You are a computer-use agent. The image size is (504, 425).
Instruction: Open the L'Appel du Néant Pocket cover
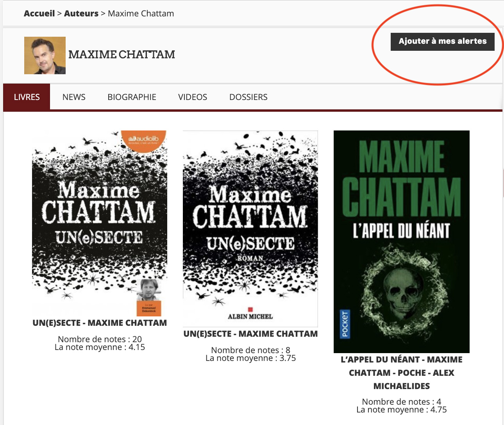pyautogui.click(x=402, y=242)
